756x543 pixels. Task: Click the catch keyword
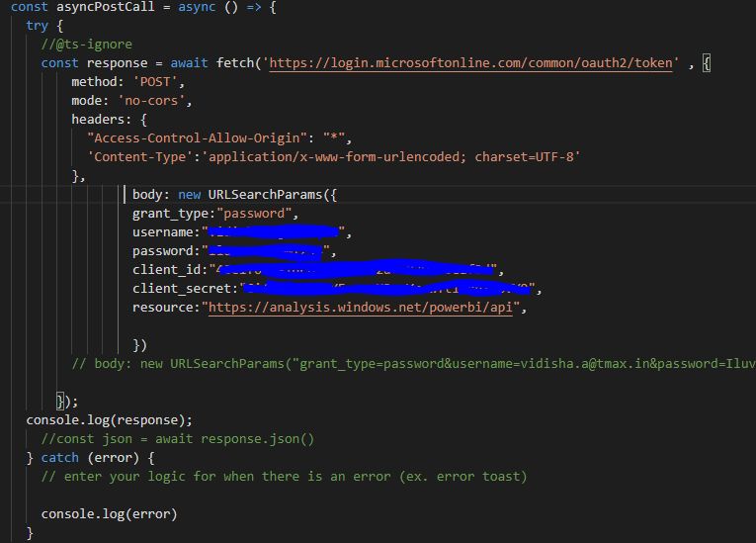pyautogui.click(x=59, y=458)
